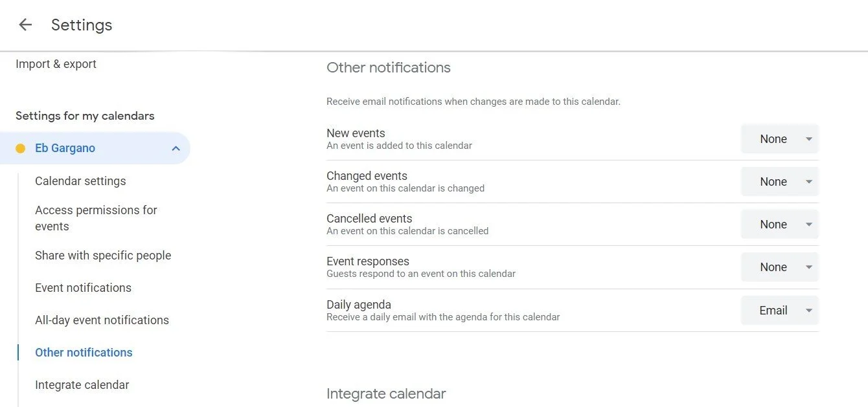Go to Import & export settings
The width and height of the screenshot is (868, 407).
click(56, 64)
